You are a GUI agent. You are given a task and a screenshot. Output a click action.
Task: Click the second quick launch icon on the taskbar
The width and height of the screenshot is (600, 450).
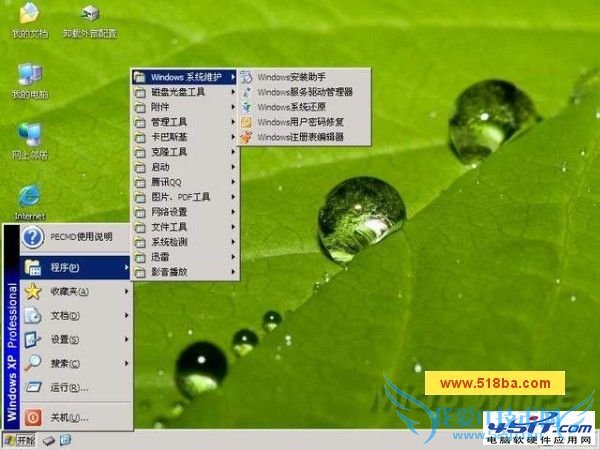[66, 440]
